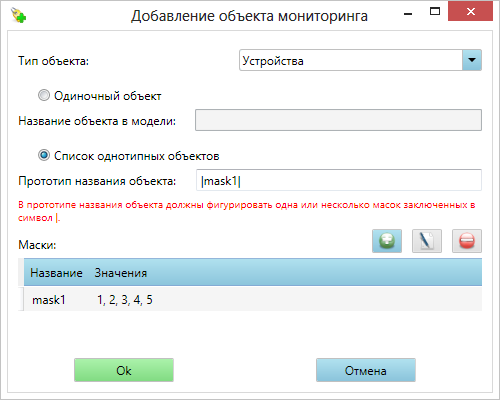Delete the mask using red minus icon
The height and width of the screenshot is (400, 500).
(467, 241)
